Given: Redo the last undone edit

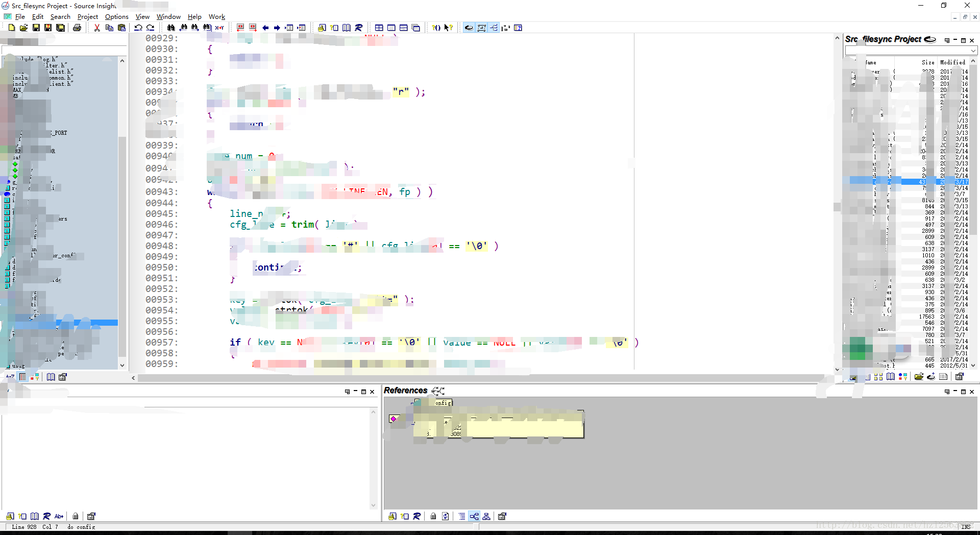Looking at the screenshot, I should click(x=151, y=28).
